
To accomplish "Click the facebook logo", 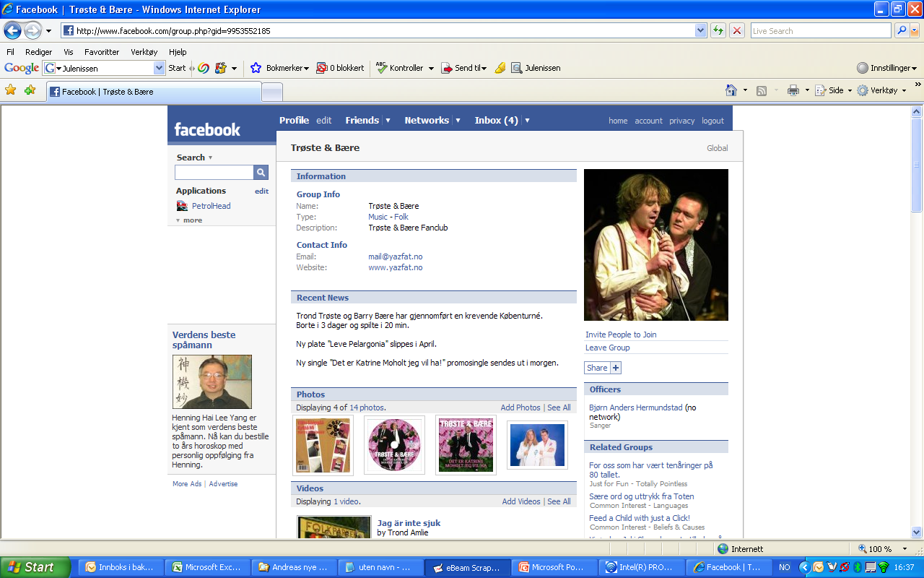I will click(x=207, y=129).
